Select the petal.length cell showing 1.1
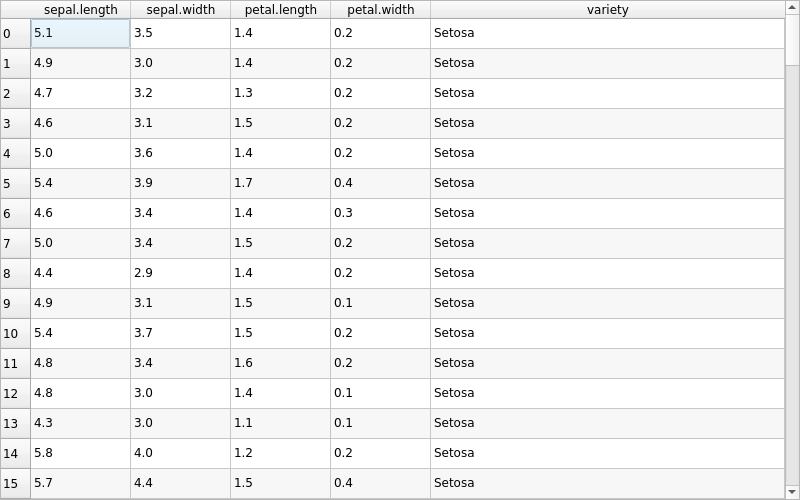Viewport: 800px width, 500px height. click(280, 423)
